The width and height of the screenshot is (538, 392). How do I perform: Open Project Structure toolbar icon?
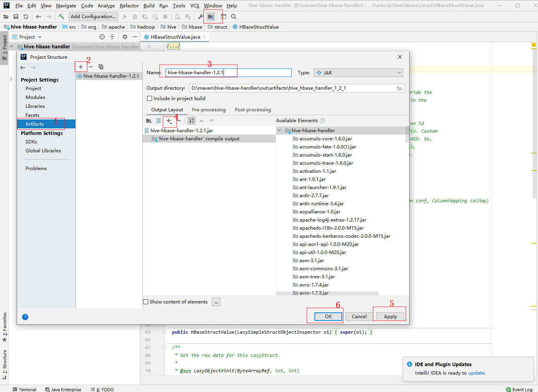point(211,17)
